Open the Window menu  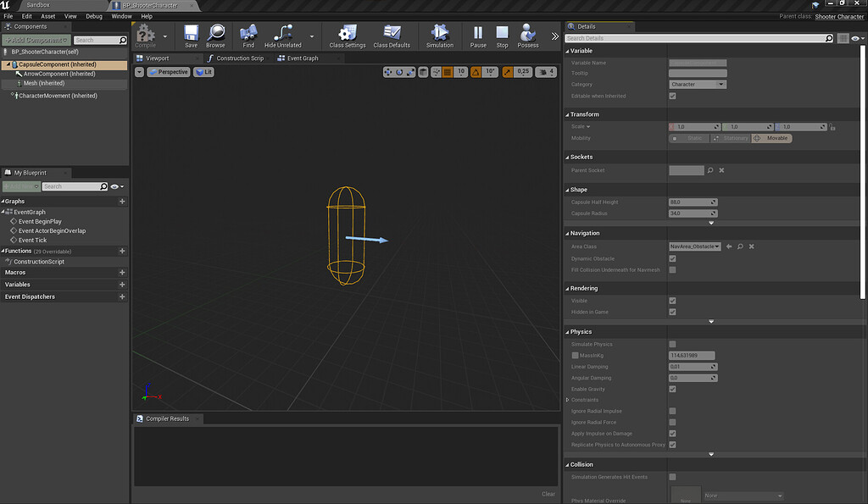point(120,15)
